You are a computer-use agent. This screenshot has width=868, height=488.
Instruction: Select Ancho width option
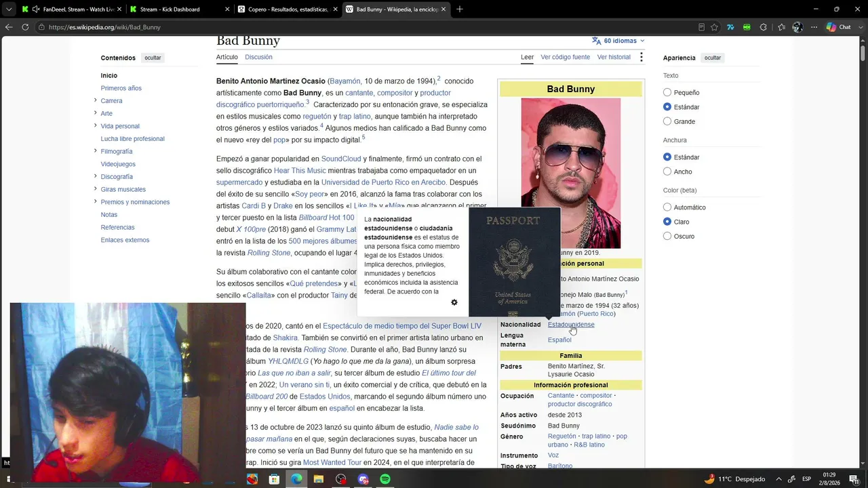pos(667,171)
